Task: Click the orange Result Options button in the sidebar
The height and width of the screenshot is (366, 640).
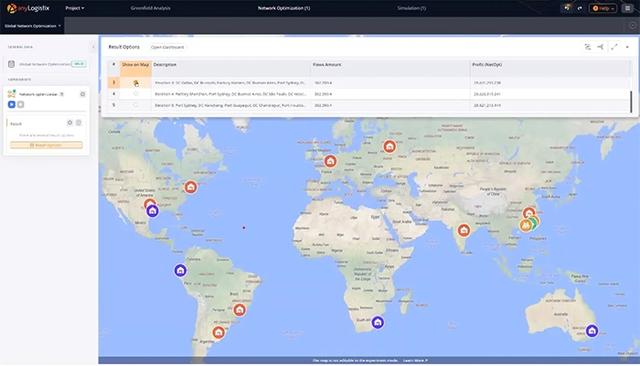Action: [46, 145]
